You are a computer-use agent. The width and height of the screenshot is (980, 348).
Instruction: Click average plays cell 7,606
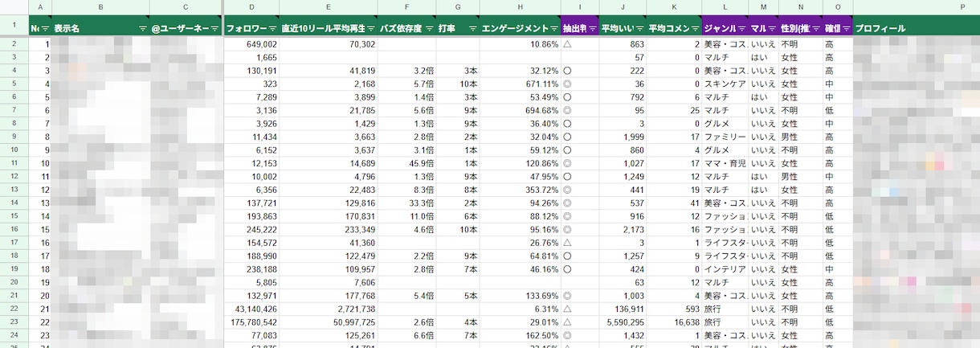click(329, 283)
